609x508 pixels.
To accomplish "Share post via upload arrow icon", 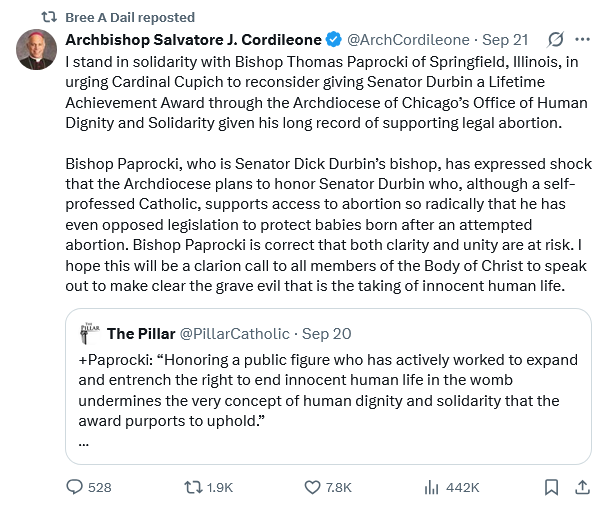I will [582, 487].
